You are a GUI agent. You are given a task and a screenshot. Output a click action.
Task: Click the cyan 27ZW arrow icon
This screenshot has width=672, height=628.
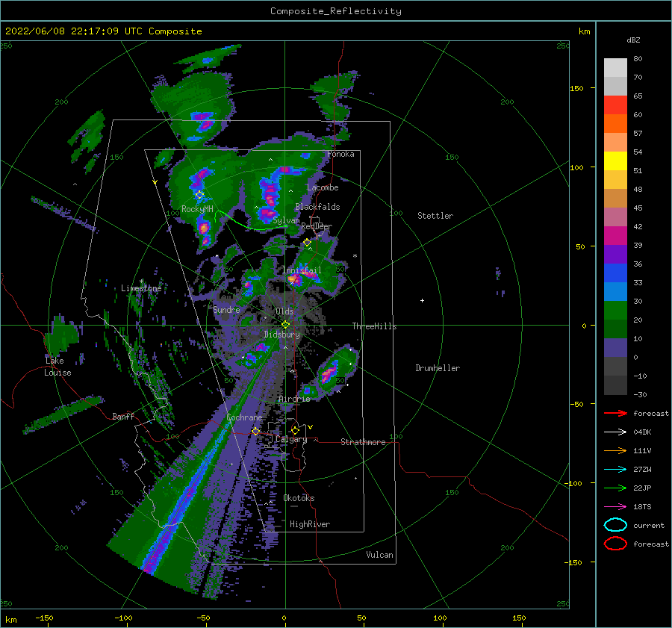coord(615,469)
